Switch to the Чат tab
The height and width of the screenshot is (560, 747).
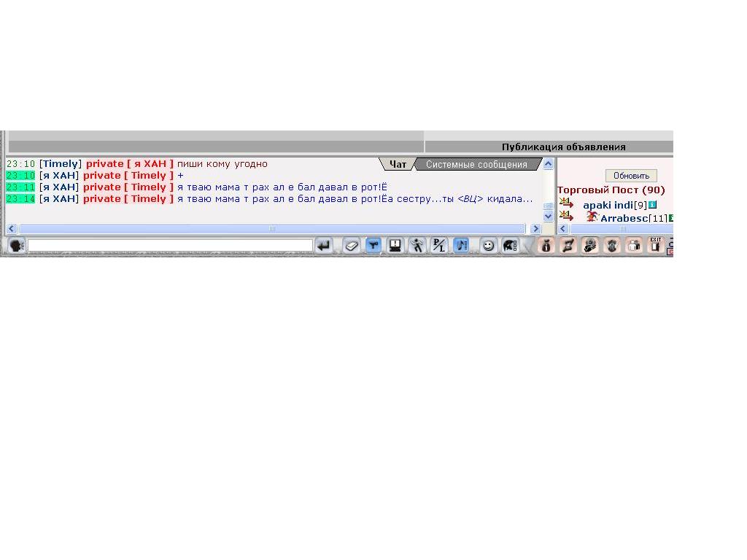click(398, 164)
